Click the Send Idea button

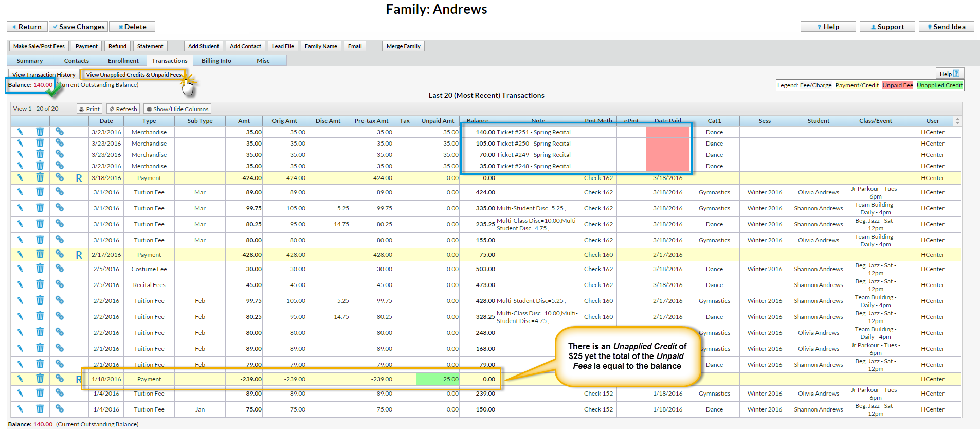click(946, 27)
